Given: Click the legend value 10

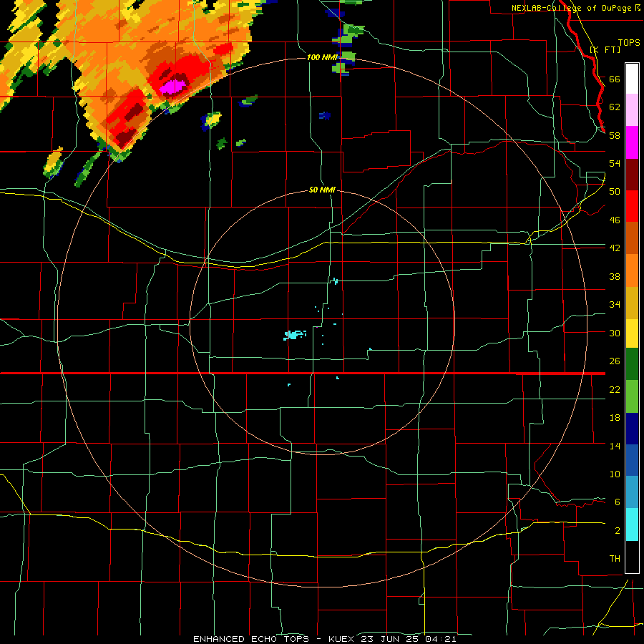Looking at the screenshot, I should [615, 474].
